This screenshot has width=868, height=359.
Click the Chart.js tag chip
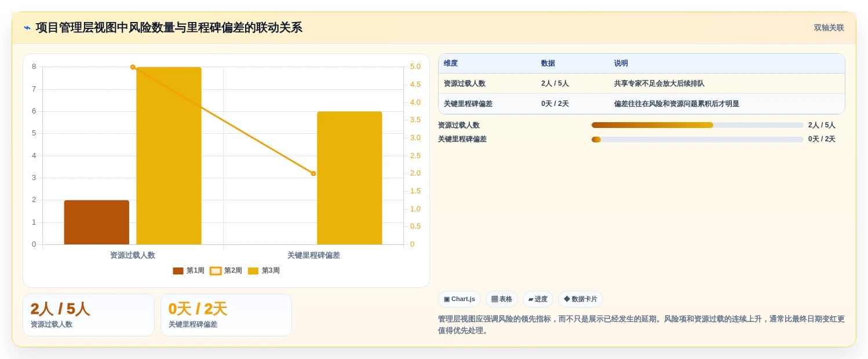(x=459, y=299)
